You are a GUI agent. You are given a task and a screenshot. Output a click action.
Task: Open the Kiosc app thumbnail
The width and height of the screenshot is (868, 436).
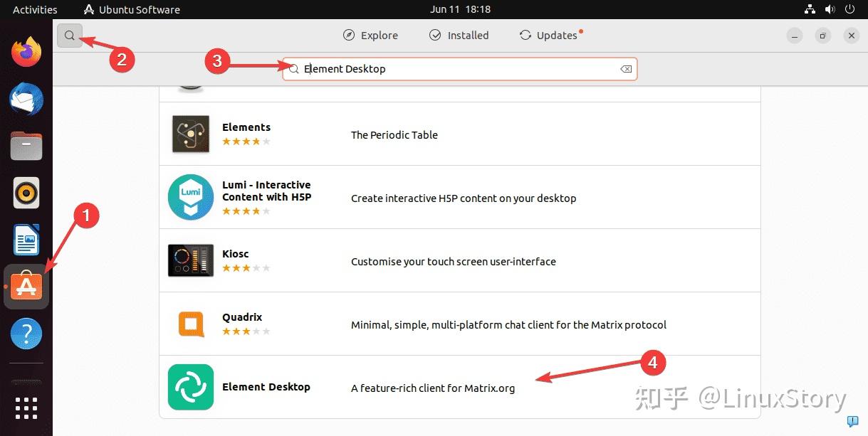point(190,260)
